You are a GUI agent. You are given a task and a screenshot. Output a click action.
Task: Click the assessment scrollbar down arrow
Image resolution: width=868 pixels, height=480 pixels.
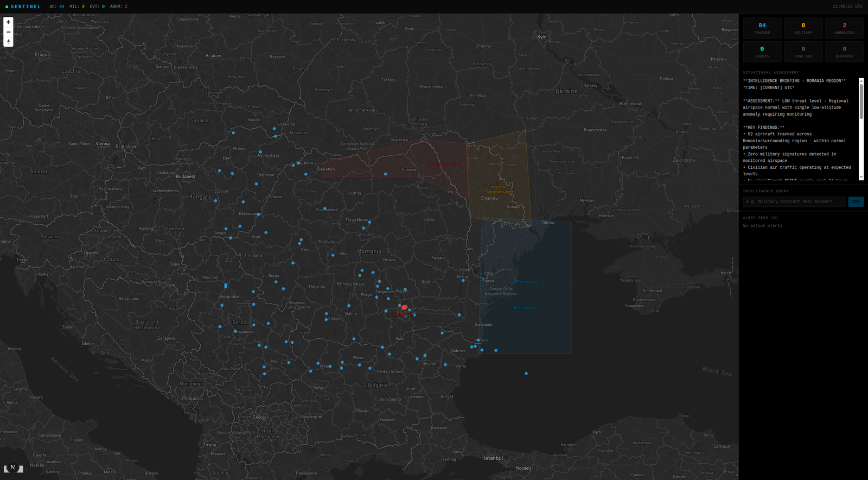pyautogui.click(x=861, y=177)
